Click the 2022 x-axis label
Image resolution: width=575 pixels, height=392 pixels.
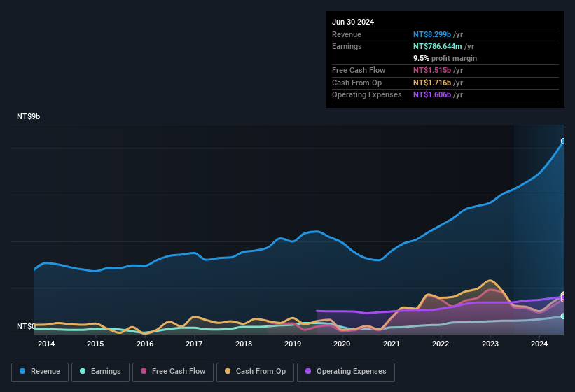[441, 344]
